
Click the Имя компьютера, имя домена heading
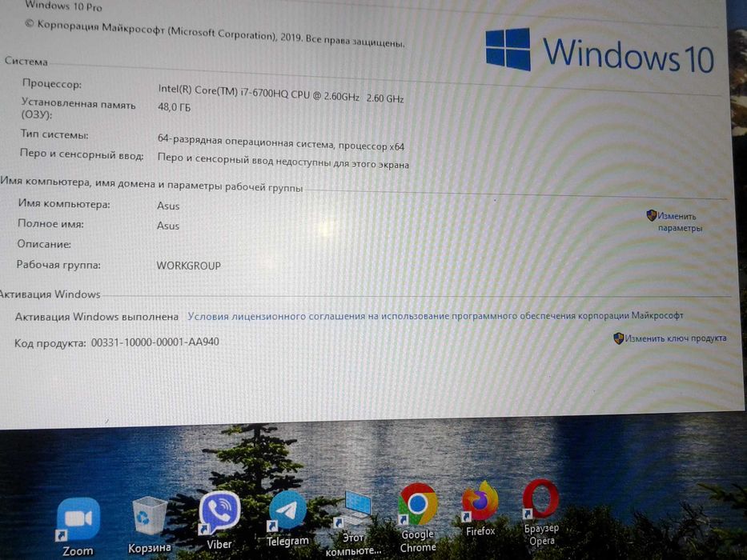[x=151, y=184]
